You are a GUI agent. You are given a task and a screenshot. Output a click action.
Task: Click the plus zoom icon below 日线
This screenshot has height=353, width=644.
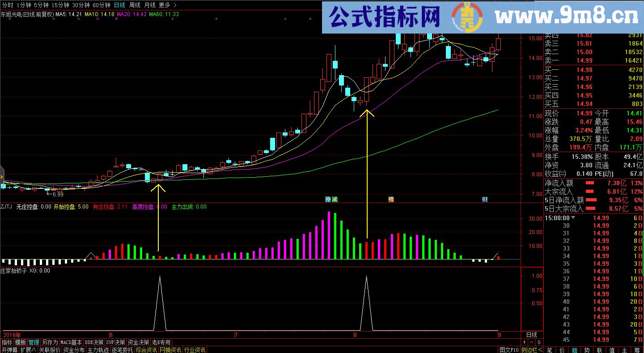coord(524,342)
